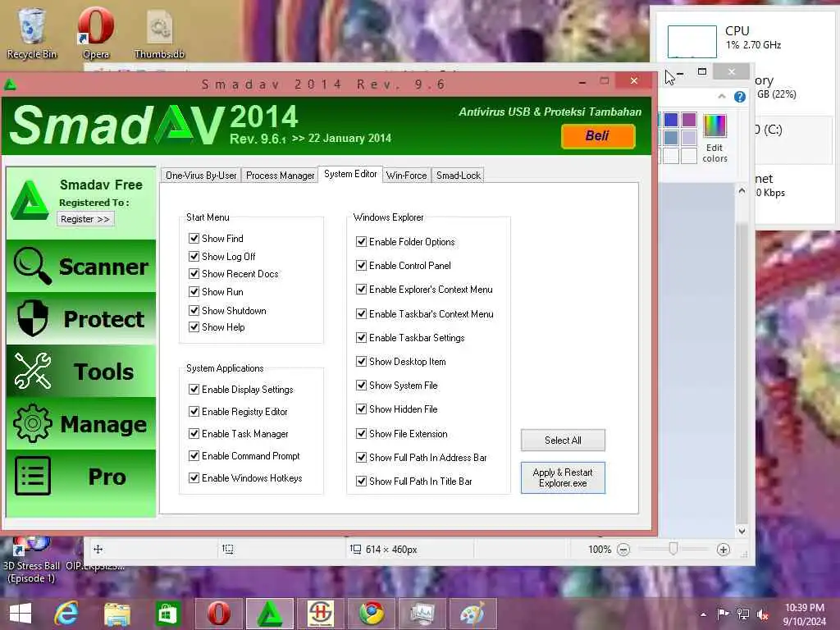Viewport: 840px width, 630px height.
Task: Click the Register >> button
Action: coord(85,219)
